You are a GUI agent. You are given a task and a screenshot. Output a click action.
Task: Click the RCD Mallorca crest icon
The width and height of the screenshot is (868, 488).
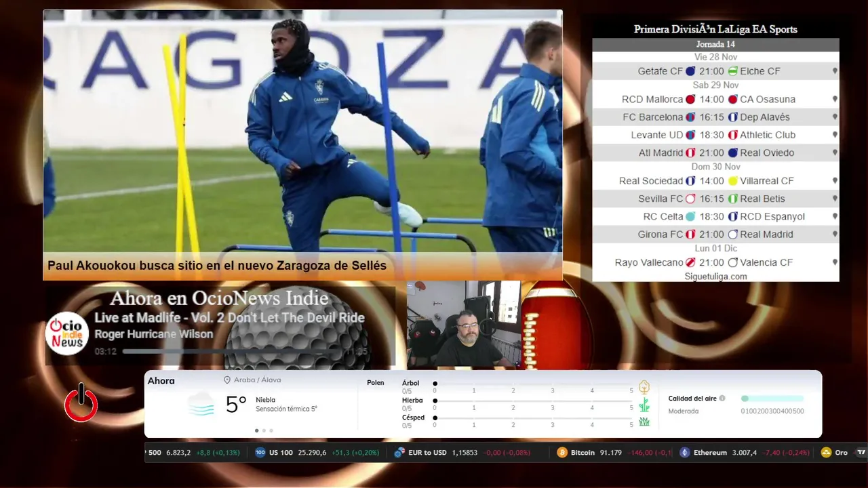[x=690, y=100]
